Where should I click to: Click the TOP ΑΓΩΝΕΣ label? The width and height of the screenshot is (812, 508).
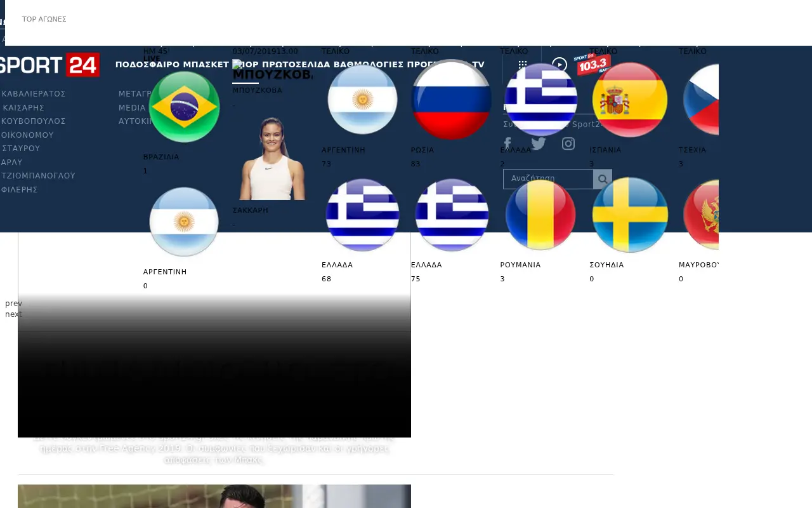click(x=44, y=19)
